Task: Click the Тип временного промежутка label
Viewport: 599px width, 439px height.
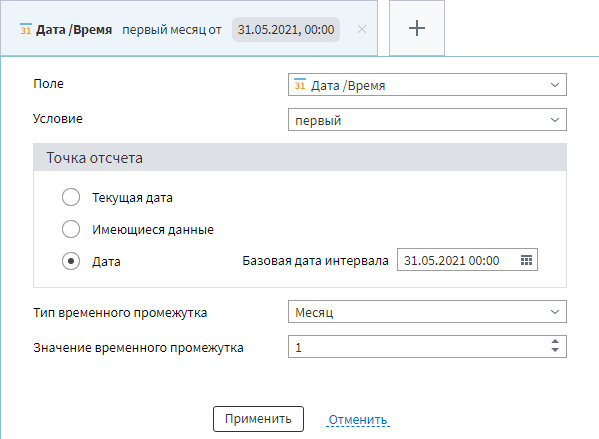Action: pos(120,313)
